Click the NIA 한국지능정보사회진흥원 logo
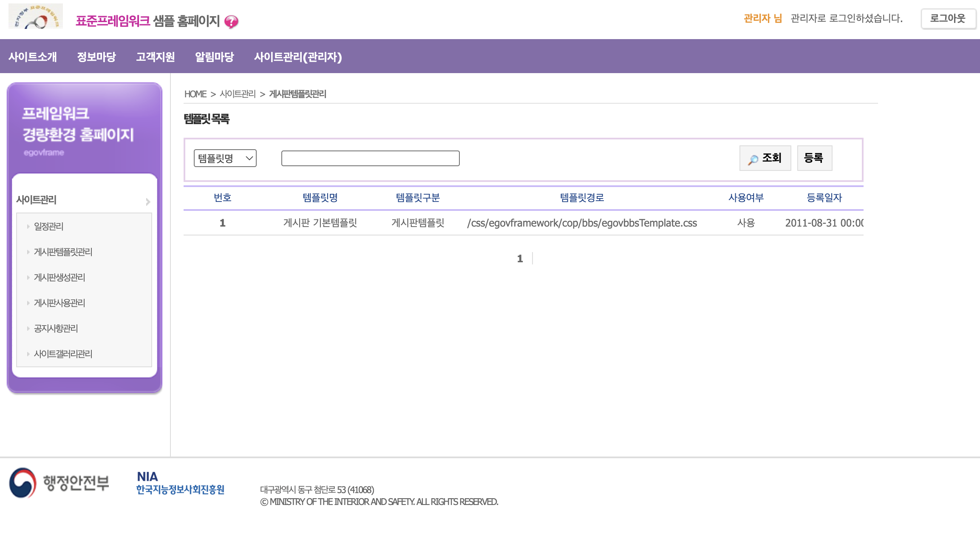This screenshot has width=980, height=539. point(180,483)
